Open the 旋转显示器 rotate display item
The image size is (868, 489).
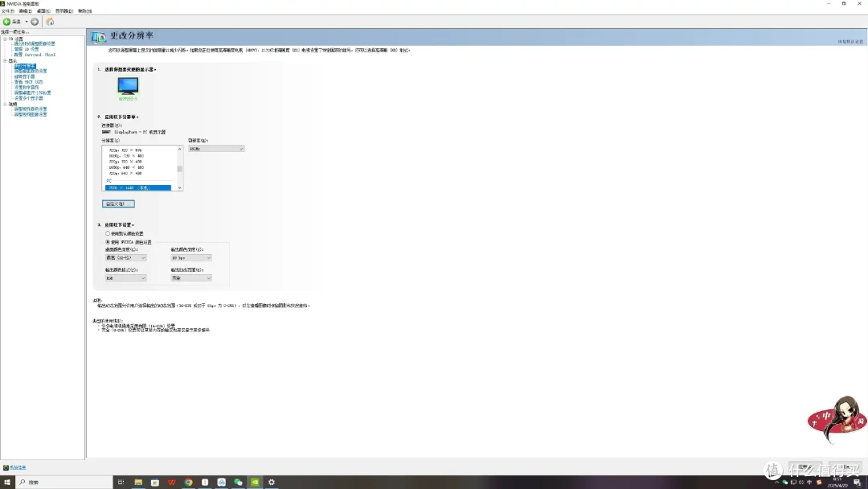point(24,76)
